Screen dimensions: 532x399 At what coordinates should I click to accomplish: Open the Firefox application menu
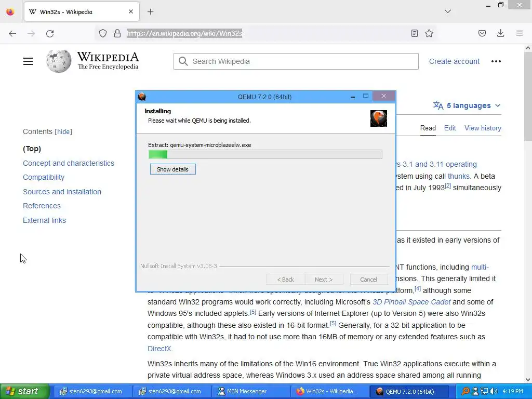(x=519, y=33)
